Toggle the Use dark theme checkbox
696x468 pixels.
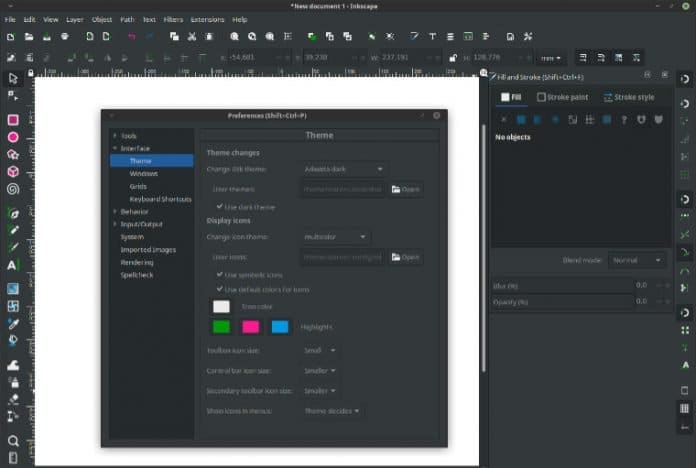tap(220, 207)
